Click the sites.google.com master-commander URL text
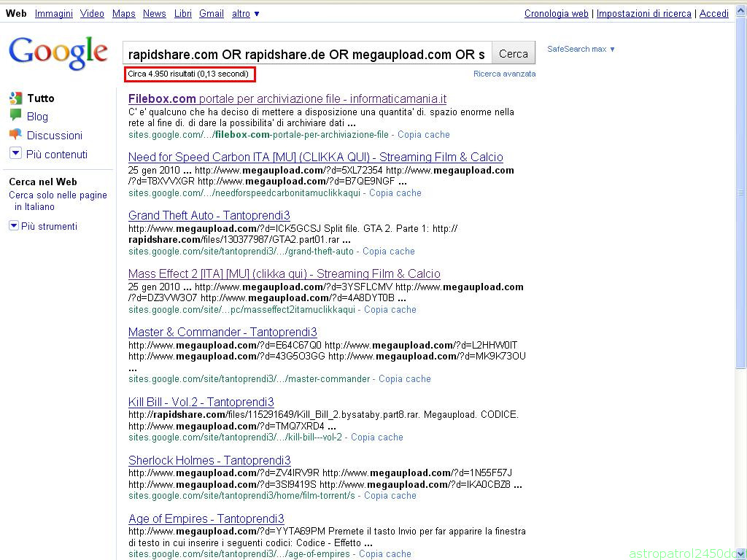Image resolution: width=747 pixels, height=560 pixels. click(249, 379)
